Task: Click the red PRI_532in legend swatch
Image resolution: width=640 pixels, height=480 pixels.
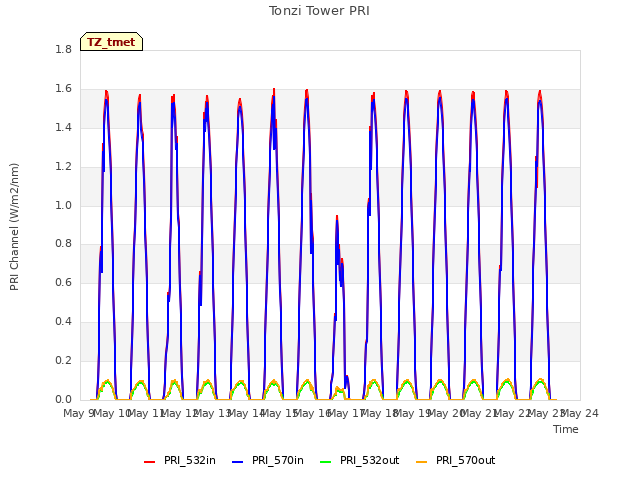Action: (x=149, y=462)
